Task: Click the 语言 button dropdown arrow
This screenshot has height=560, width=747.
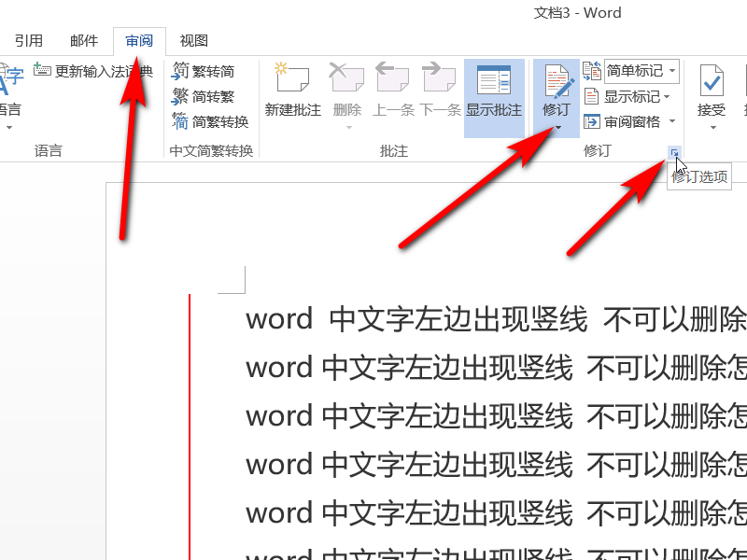Action: pos(9,128)
